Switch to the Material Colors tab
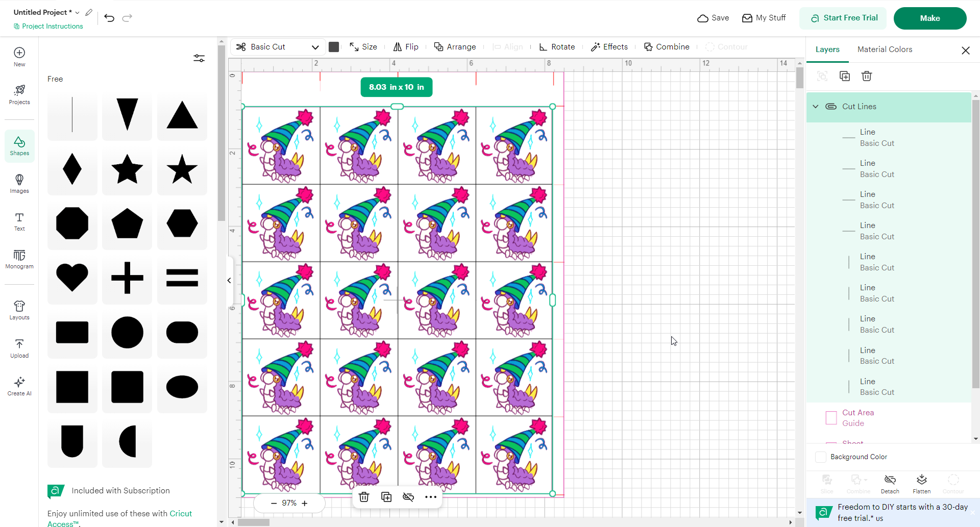 pos(885,49)
